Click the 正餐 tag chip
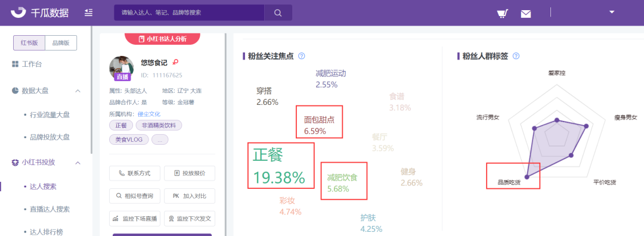 (x=121, y=125)
